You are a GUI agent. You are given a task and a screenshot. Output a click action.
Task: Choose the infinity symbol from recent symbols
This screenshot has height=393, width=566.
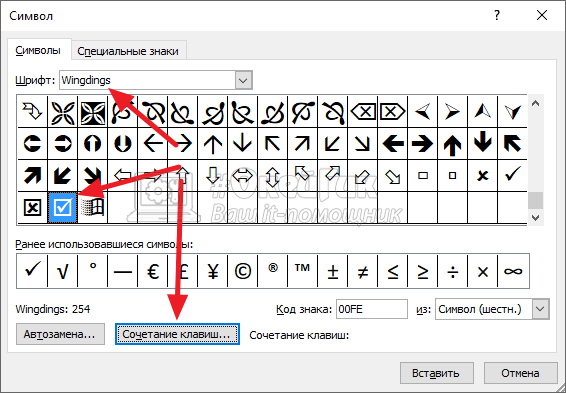[513, 271]
